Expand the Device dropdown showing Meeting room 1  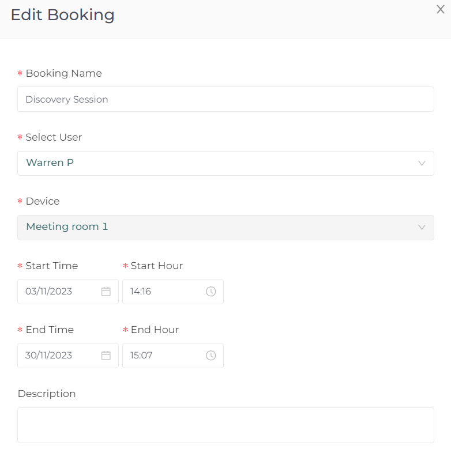225,228
